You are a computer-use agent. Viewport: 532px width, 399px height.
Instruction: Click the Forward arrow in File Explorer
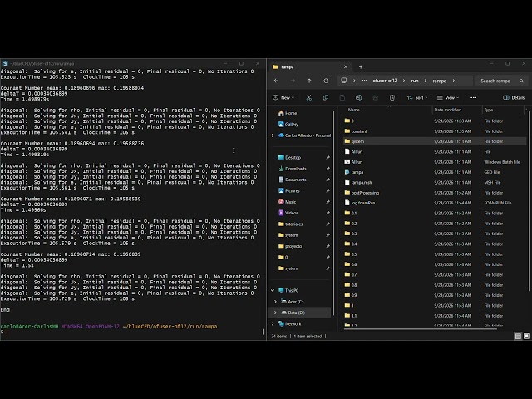(x=293, y=81)
